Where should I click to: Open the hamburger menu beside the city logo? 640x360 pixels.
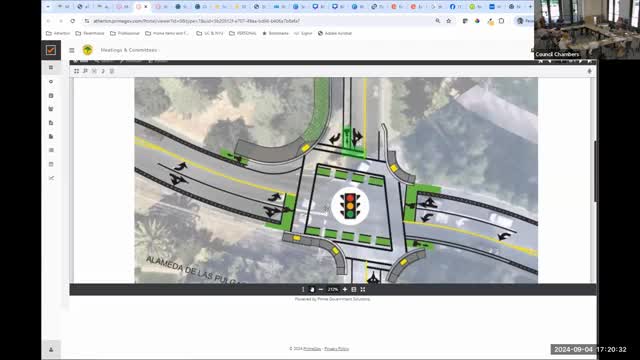pyautogui.click(x=72, y=50)
